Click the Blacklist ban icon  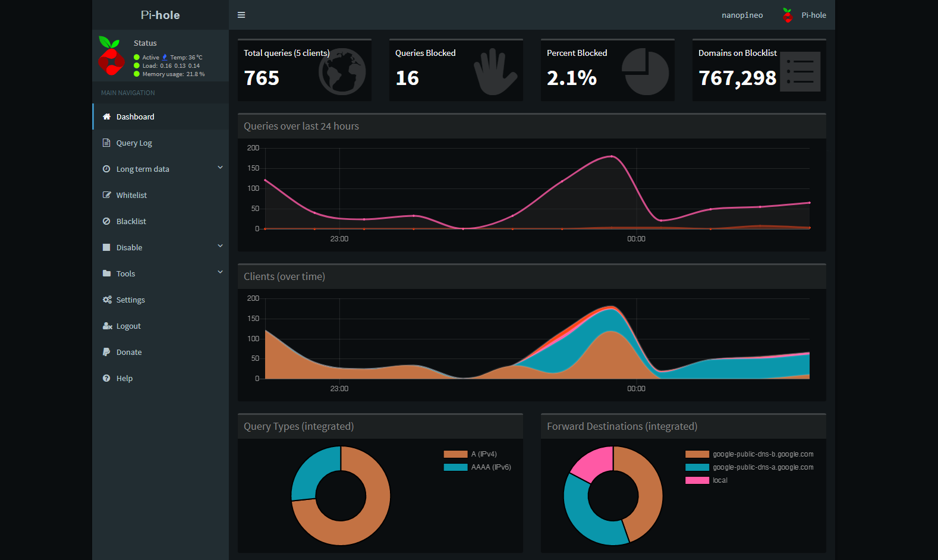(106, 221)
